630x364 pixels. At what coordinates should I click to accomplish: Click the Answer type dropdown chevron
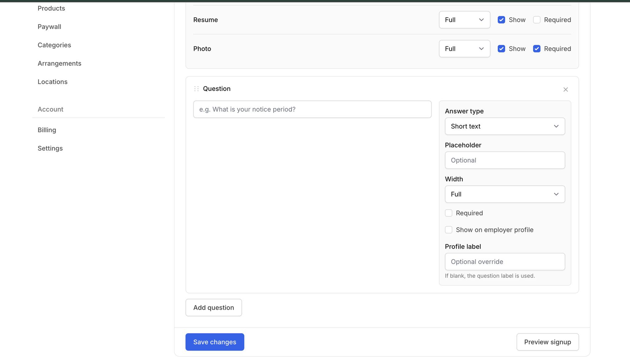click(556, 126)
